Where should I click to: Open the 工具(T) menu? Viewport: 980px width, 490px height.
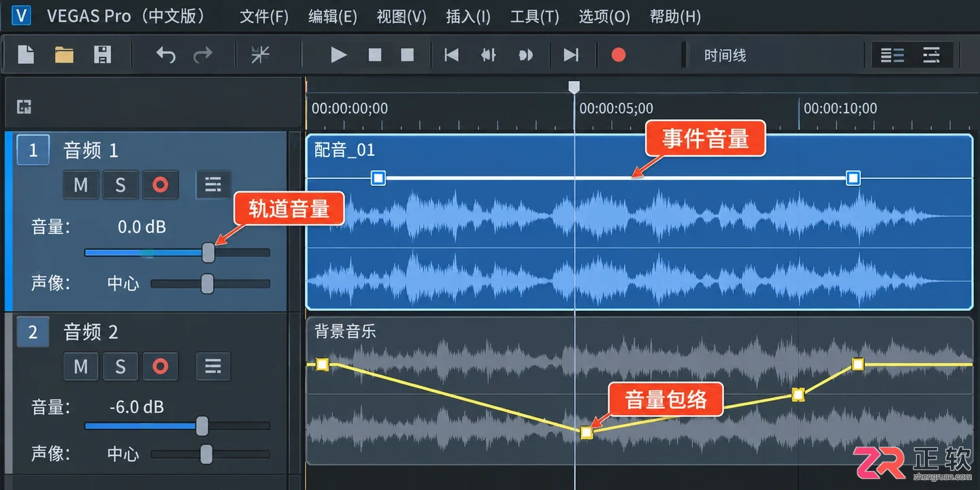coord(534,16)
